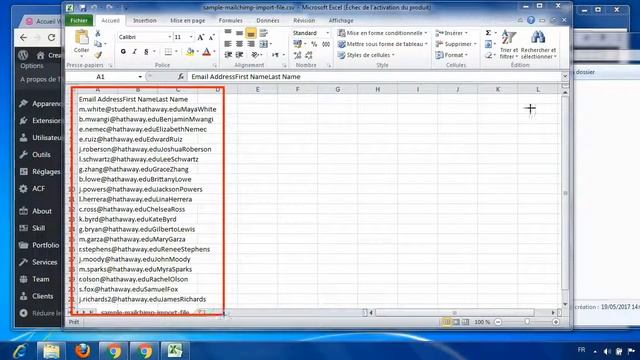Viewport: 640px width, 360px height.
Task: Toggle Italic (I) formatting
Action: tap(134, 51)
